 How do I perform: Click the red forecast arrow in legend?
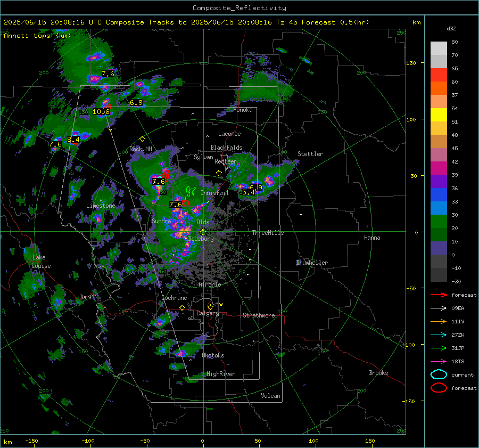coord(439,295)
